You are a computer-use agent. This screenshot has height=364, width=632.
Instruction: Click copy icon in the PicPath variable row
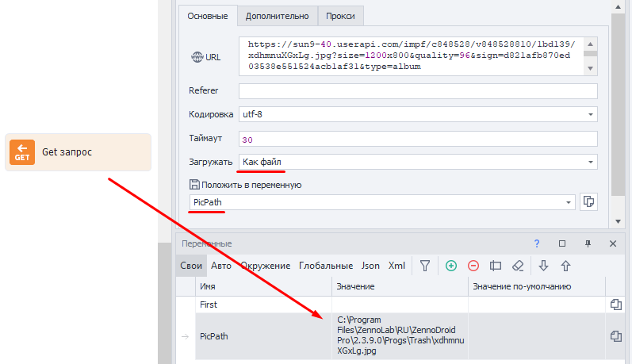pos(615,337)
